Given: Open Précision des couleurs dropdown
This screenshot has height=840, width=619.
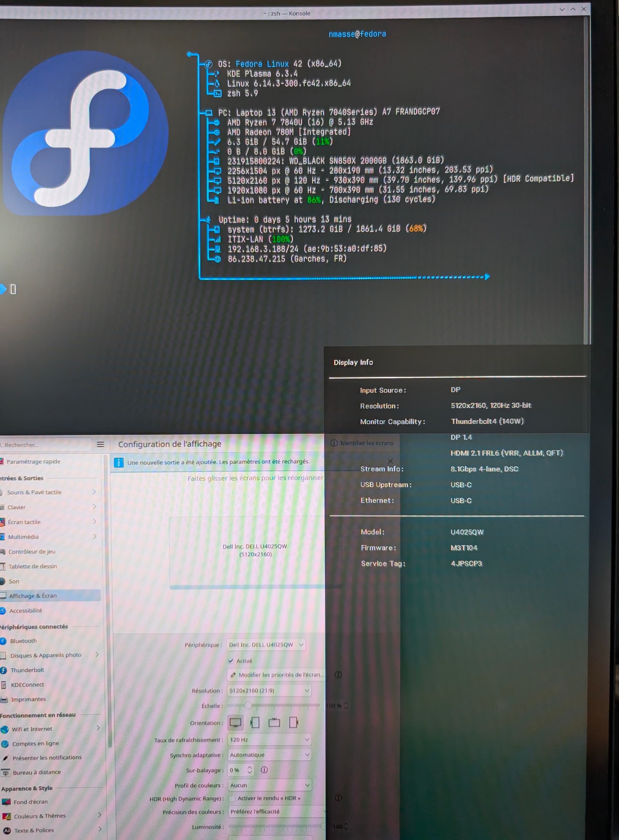Looking at the screenshot, I should 277,812.
